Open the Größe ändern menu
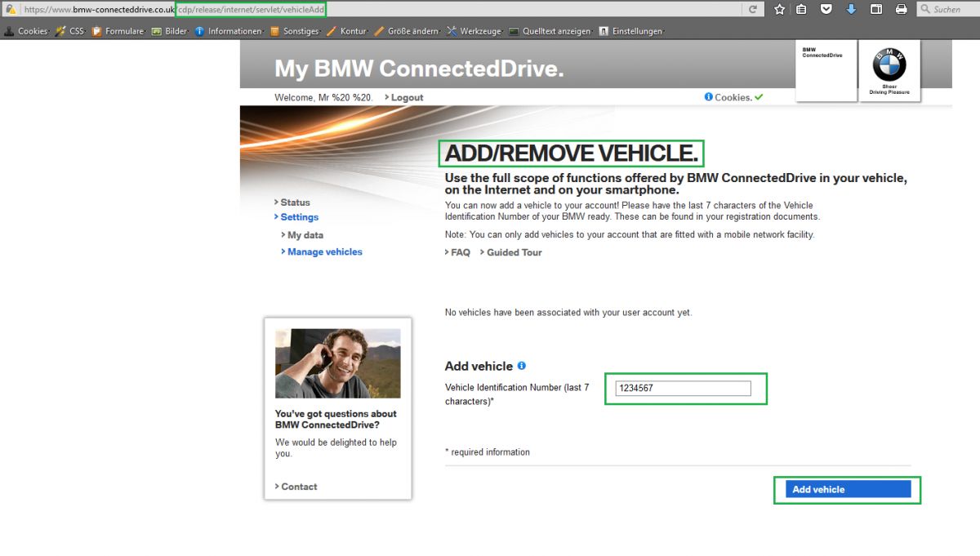This screenshot has width=980, height=556. pos(407,31)
